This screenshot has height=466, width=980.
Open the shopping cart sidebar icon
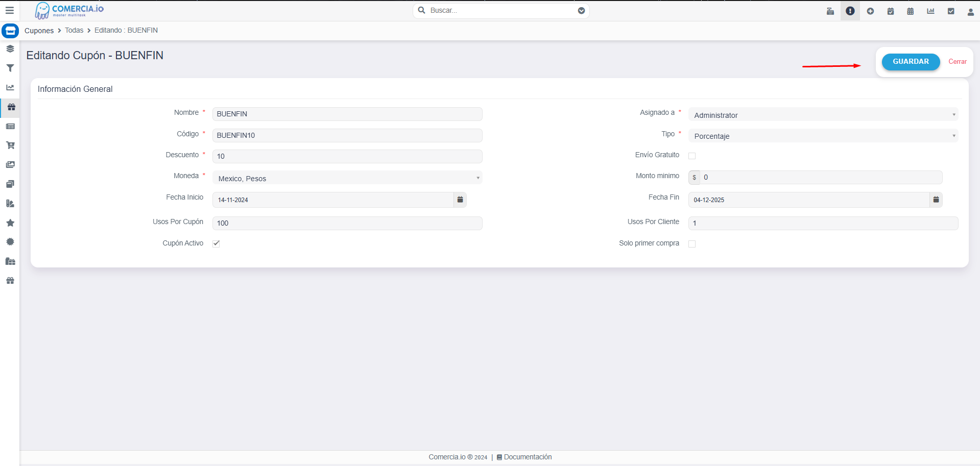pos(10,145)
